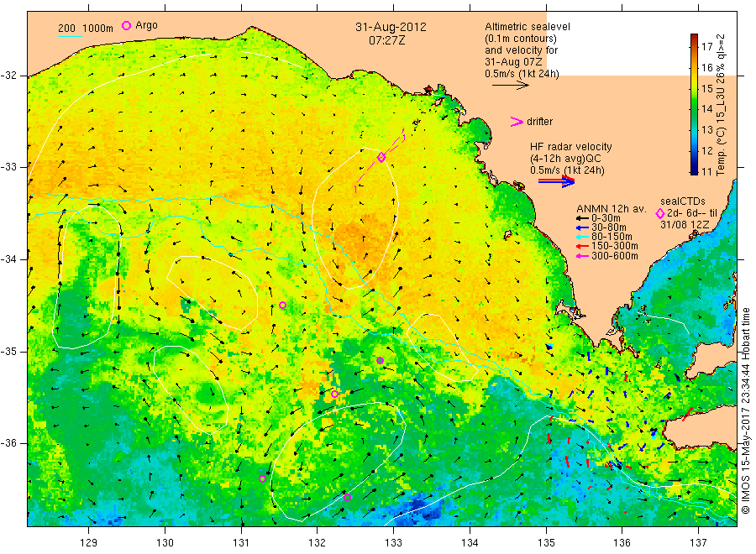
Task: Click the Argo float marker near 132.4E 36.6S
Action: (x=347, y=497)
